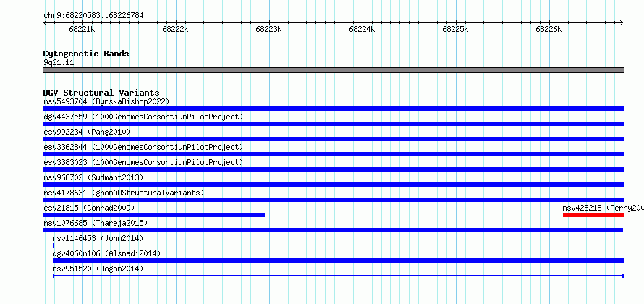
Task: Click the red bar under nsv428218
Action: pos(593,215)
